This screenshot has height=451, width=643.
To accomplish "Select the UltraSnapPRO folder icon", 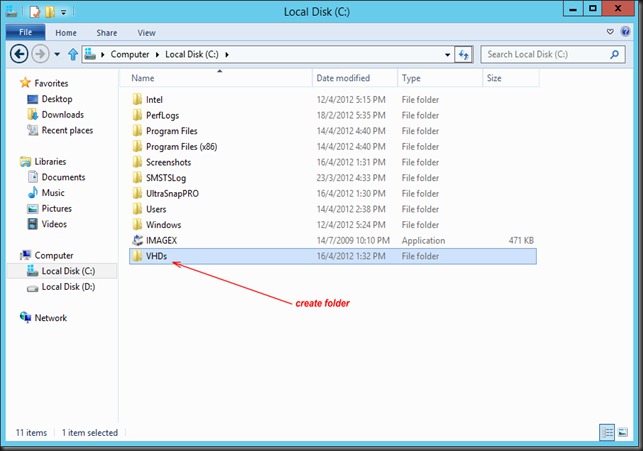I will click(137, 193).
